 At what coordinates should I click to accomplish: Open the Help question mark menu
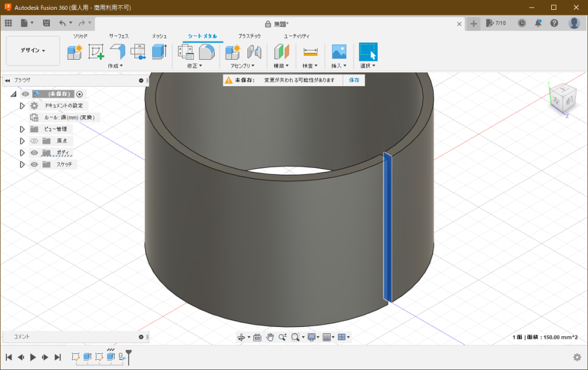(x=554, y=23)
